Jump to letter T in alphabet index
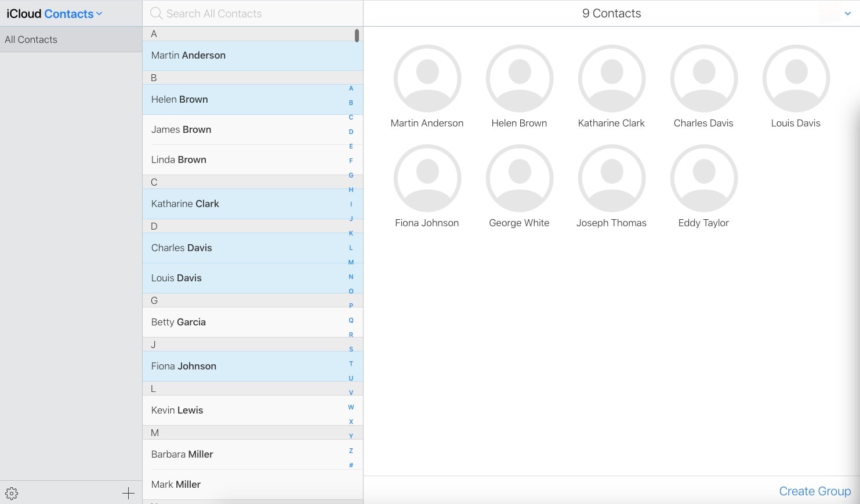The width and height of the screenshot is (860, 504). [351, 364]
